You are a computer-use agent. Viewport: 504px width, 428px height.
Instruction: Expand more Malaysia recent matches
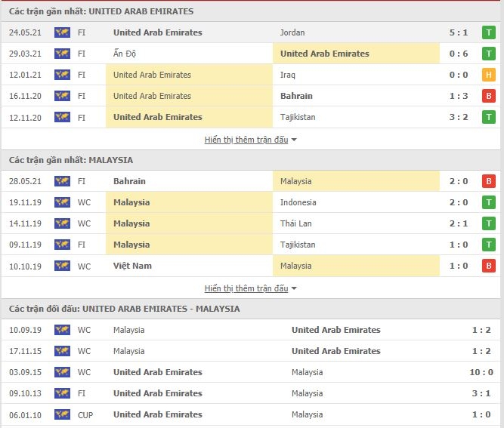pyautogui.click(x=246, y=288)
